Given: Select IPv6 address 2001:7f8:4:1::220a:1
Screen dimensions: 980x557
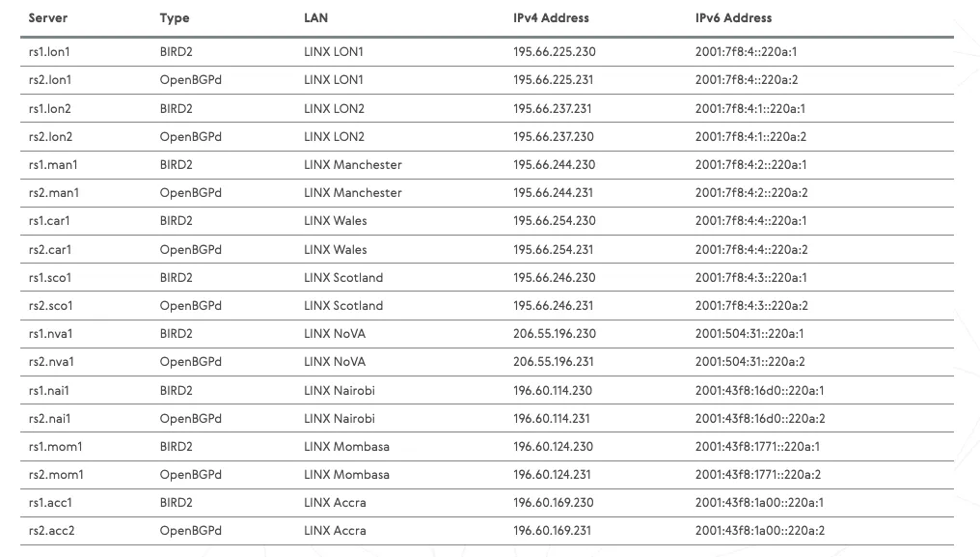Looking at the screenshot, I should [750, 109].
